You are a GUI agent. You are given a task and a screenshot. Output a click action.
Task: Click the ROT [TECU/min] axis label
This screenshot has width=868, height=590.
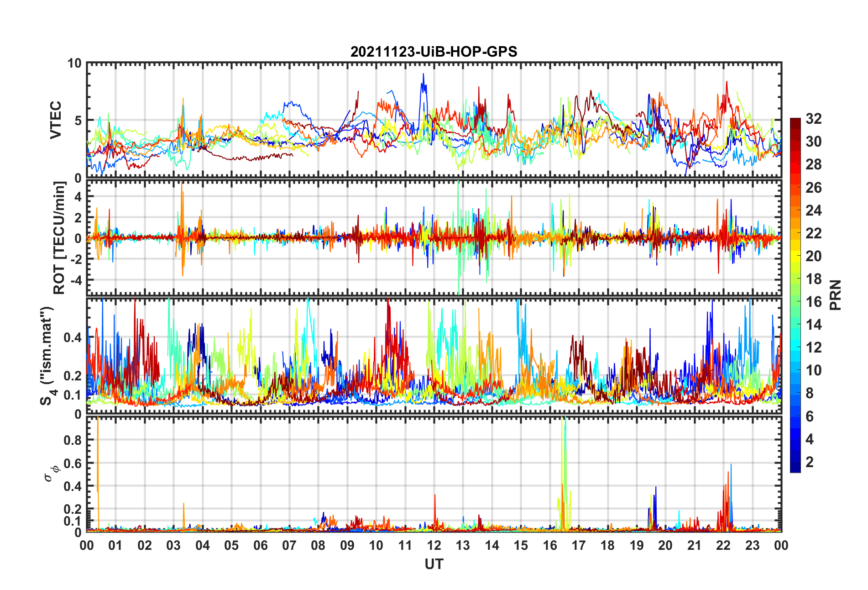click(59, 238)
